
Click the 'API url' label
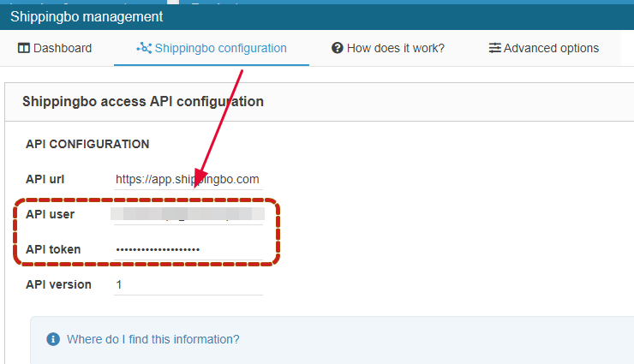coord(45,179)
